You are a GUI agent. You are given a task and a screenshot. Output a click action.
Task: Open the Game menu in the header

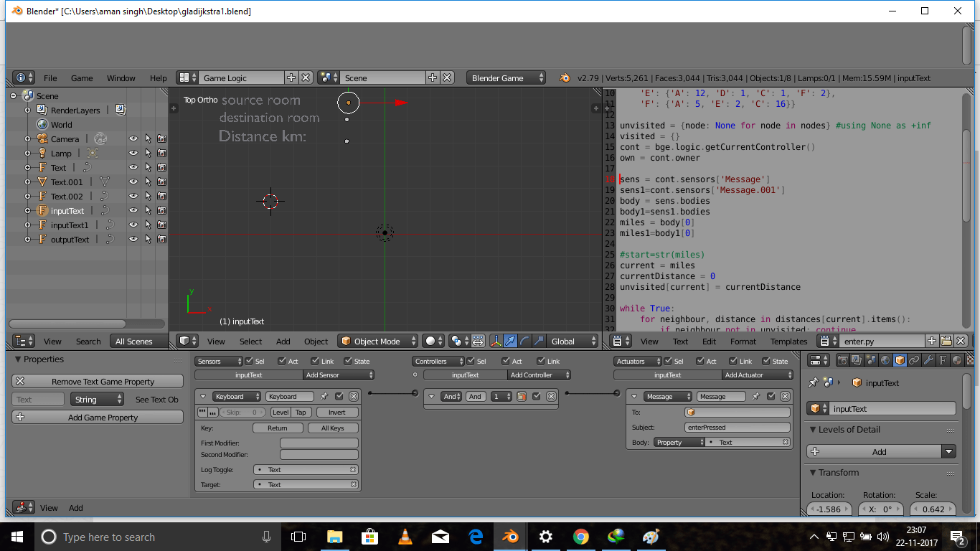click(82, 78)
